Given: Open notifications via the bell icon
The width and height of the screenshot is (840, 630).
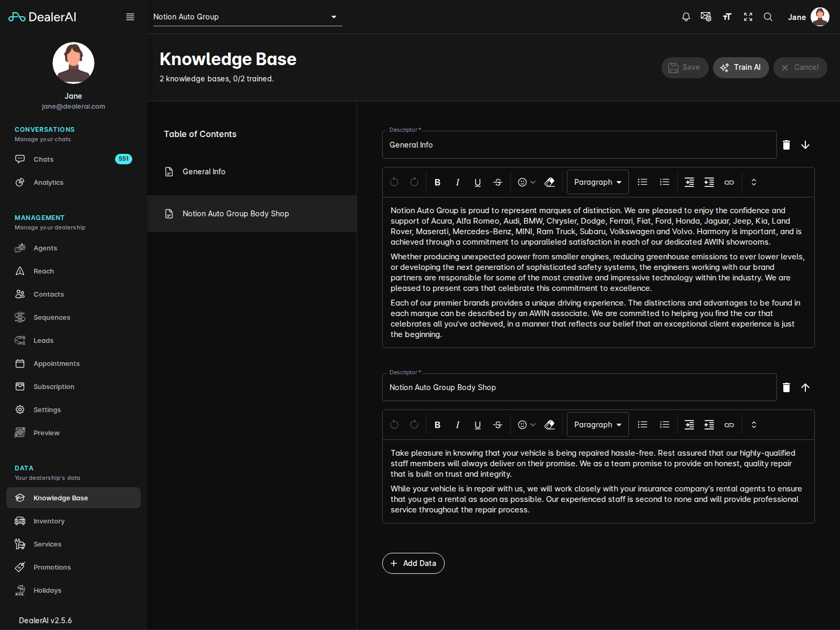Looking at the screenshot, I should tap(686, 17).
